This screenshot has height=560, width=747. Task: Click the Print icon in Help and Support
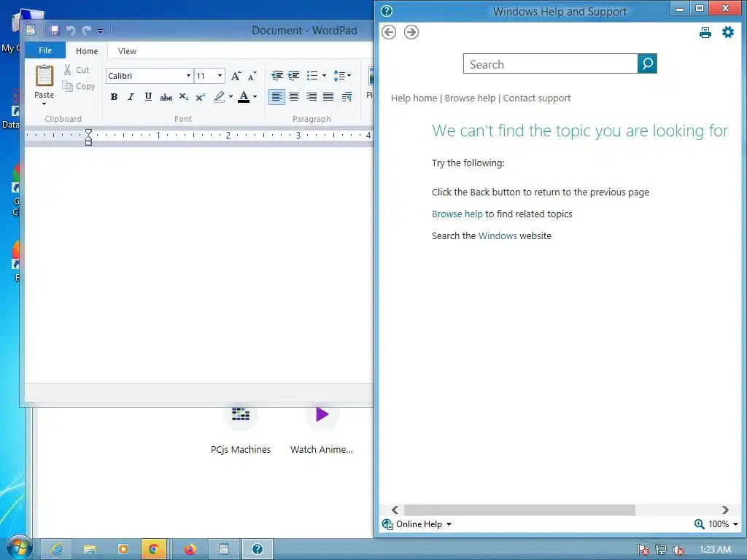705,32
